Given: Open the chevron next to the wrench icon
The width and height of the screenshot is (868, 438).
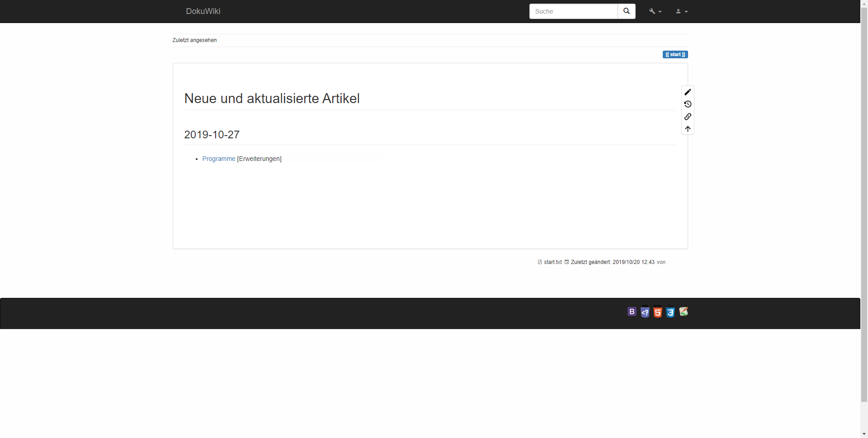Looking at the screenshot, I should point(660,12).
